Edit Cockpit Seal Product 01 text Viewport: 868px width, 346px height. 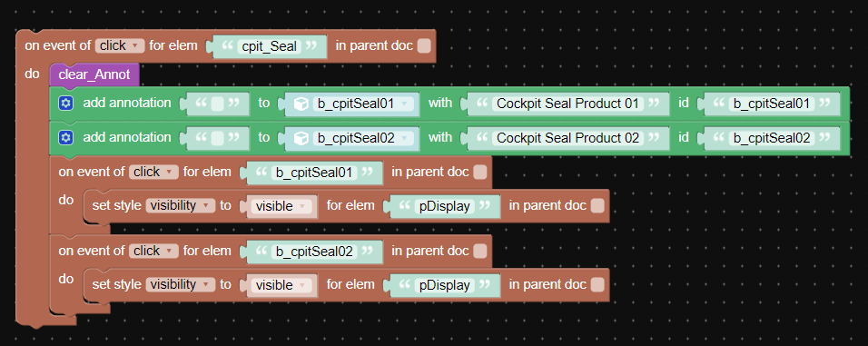coord(568,104)
